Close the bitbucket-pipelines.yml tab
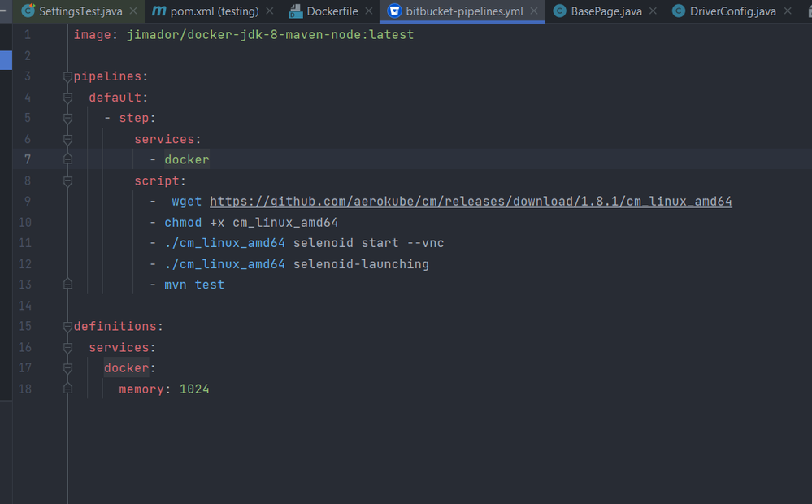The height and width of the screenshot is (504, 812). coord(534,11)
